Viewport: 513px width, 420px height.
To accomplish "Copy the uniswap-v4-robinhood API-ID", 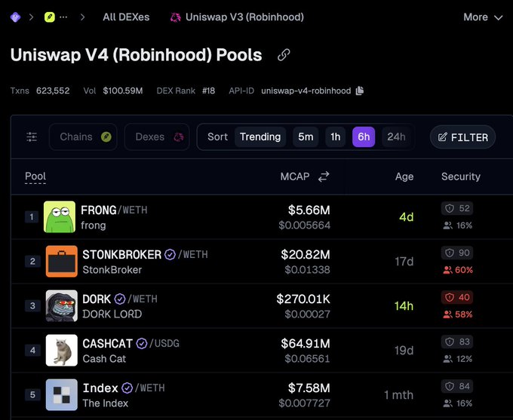I will point(360,90).
